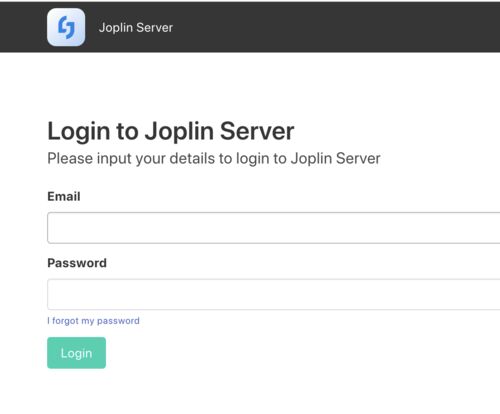Place cursor at left edge of Email box
Image resolution: width=500 pixels, height=414 pixels.
coord(53,228)
